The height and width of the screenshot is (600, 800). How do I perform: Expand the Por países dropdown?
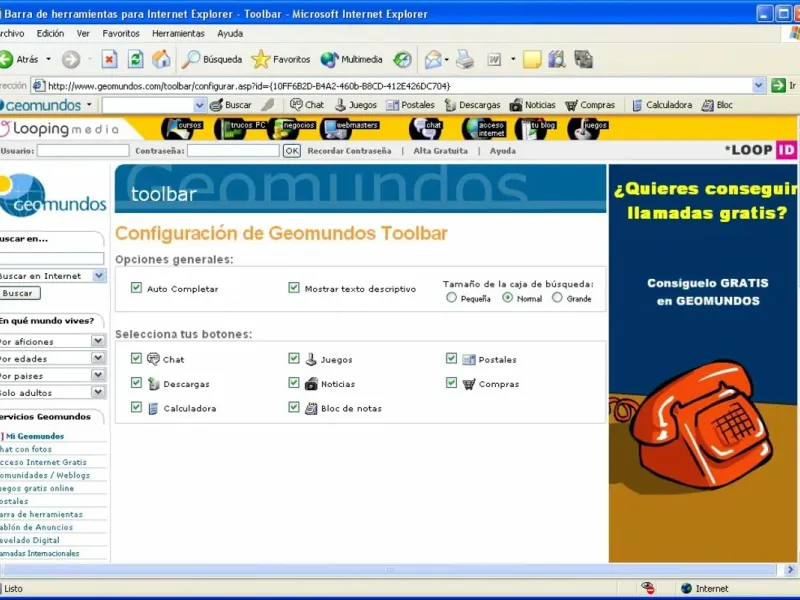(x=98, y=375)
